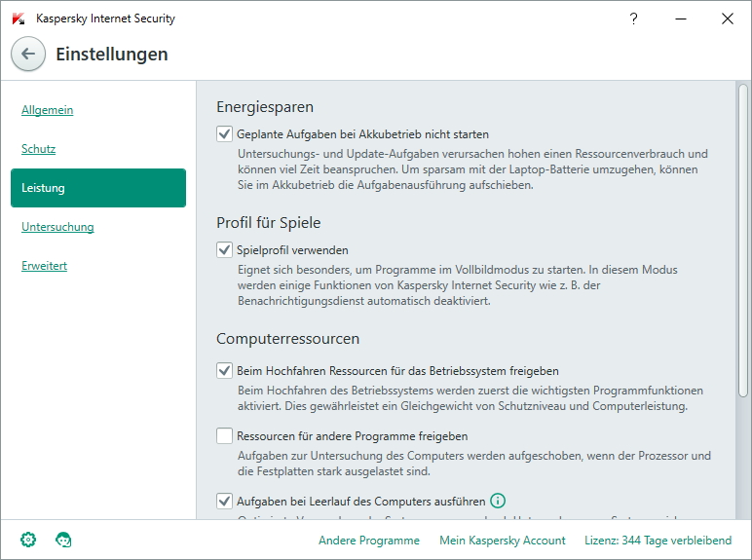Toggle the Spielprofil verwenden checkbox
The image size is (752, 560).
224,249
